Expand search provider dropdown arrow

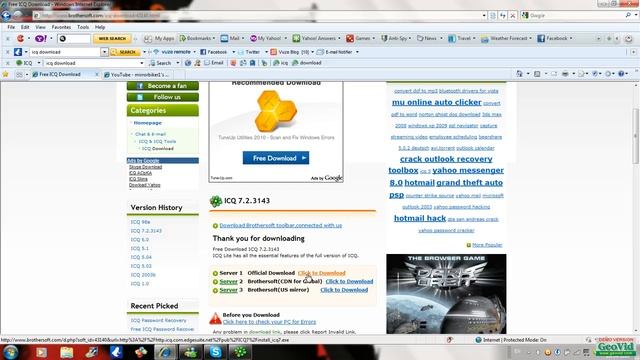click(636, 16)
